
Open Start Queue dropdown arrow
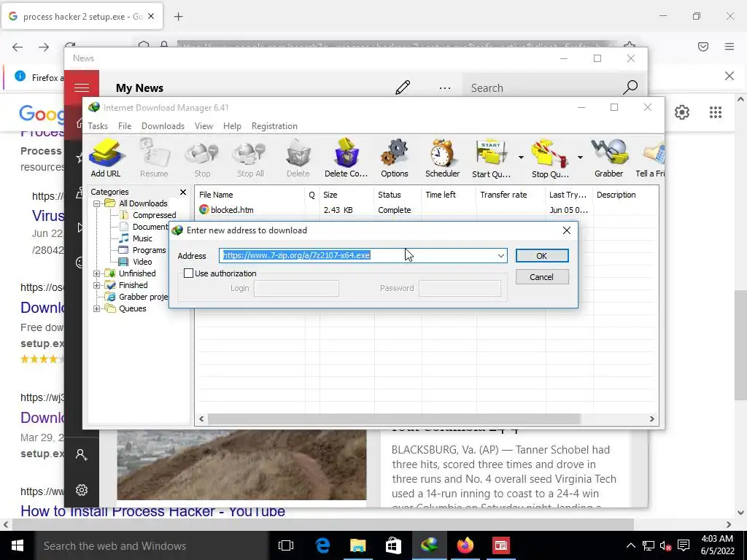pos(521,157)
